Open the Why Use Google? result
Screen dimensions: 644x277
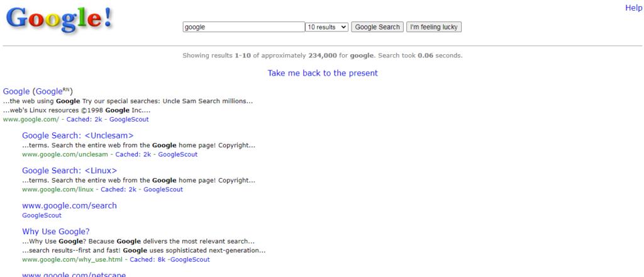[x=56, y=232]
